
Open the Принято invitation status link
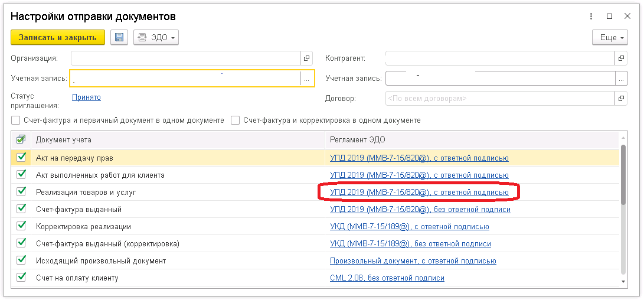[86, 97]
